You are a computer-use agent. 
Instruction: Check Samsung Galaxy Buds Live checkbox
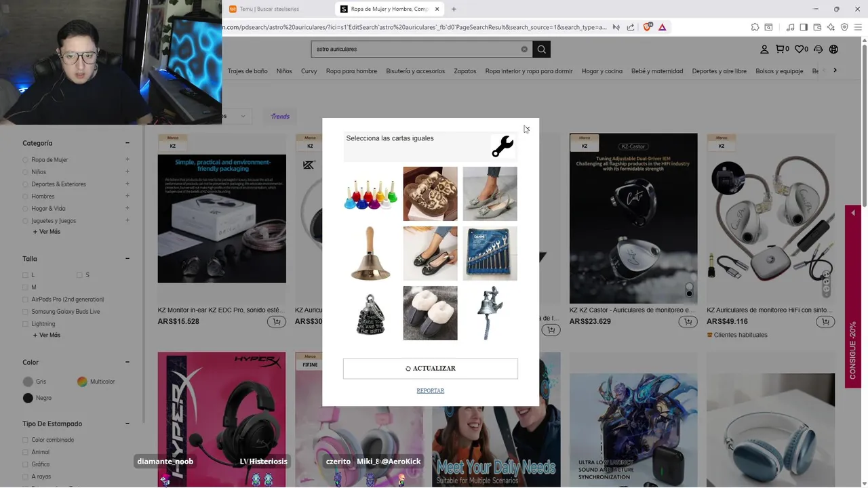[x=26, y=312]
